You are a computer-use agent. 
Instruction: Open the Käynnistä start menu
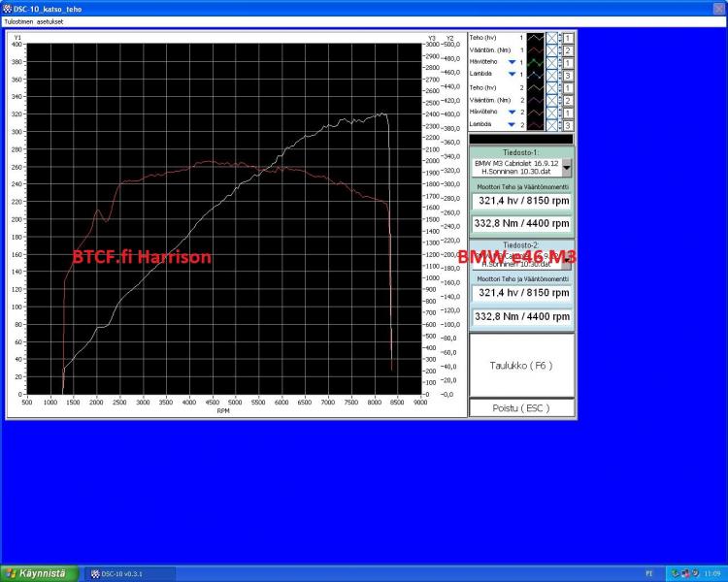[35, 573]
